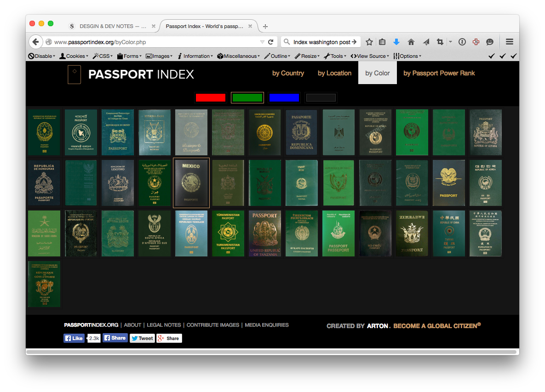545x392 pixels.
Task: Expand dropdown arrow beside crop icon
Action: 450,42
